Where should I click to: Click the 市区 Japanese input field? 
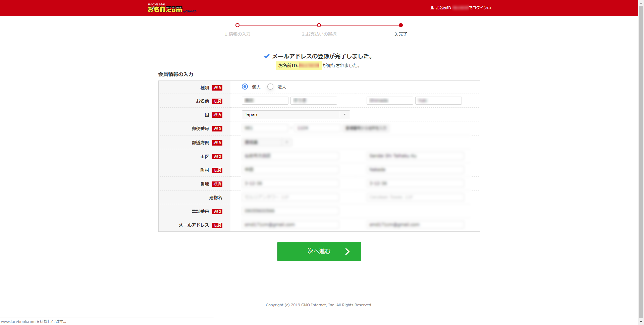pyautogui.click(x=290, y=156)
